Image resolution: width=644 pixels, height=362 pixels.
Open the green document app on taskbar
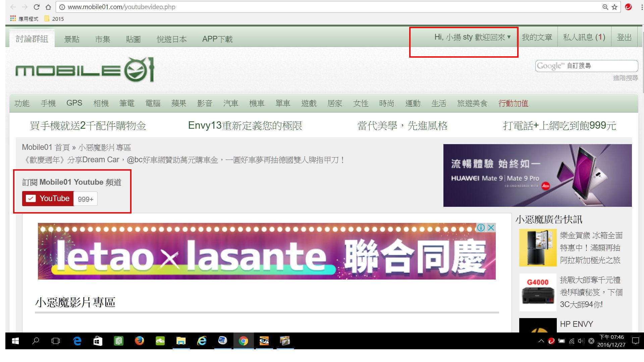pyautogui.click(x=118, y=341)
